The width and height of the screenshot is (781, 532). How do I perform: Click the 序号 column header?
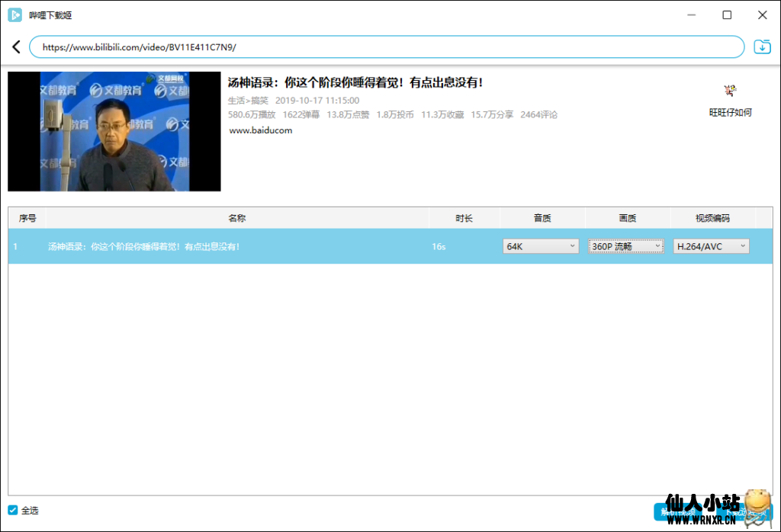[27, 218]
